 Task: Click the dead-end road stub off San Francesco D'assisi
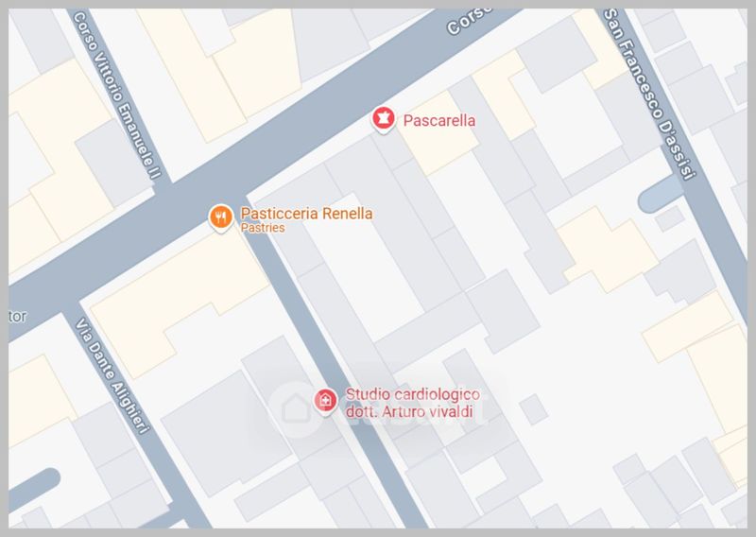pyautogui.click(x=660, y=197)
